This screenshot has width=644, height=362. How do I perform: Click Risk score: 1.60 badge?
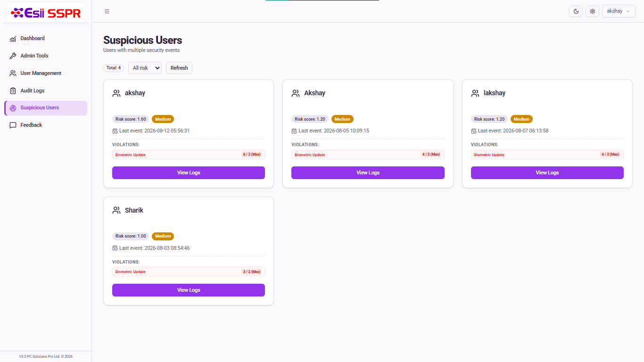pyautogui.click(x=131, y=119)
